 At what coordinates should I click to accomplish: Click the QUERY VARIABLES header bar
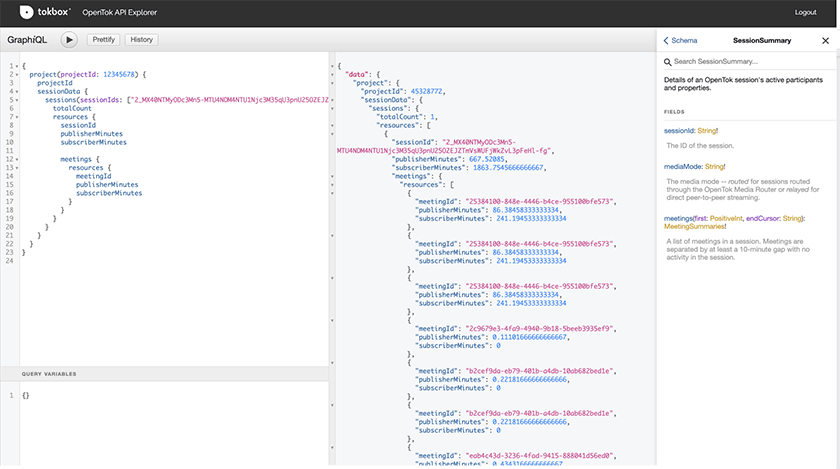point(164,374)
